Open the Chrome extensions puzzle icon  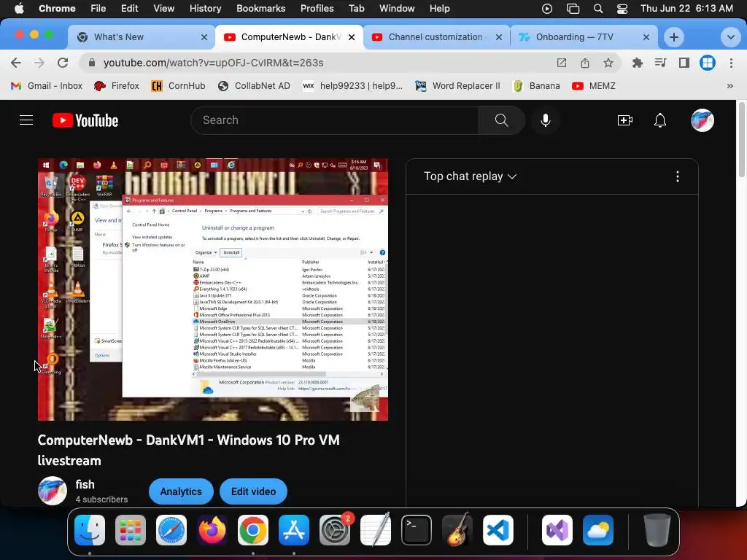click(637, 63)
